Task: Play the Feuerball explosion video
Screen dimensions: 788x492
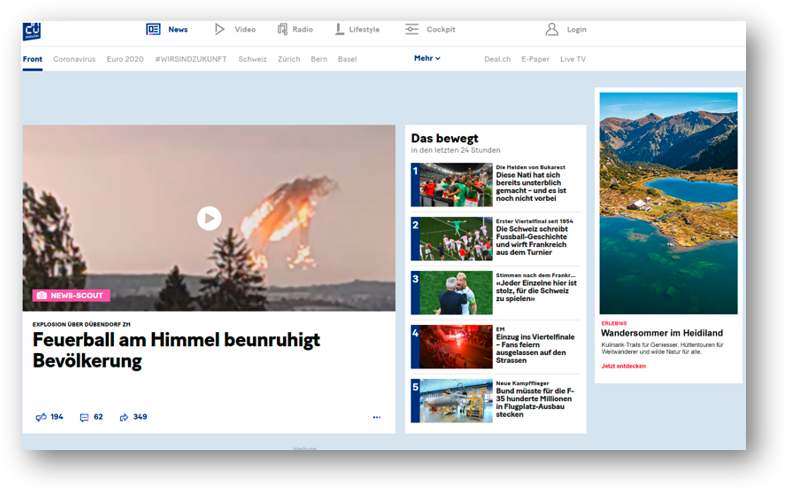Action: pyautogui.click(x=208, y=218)
